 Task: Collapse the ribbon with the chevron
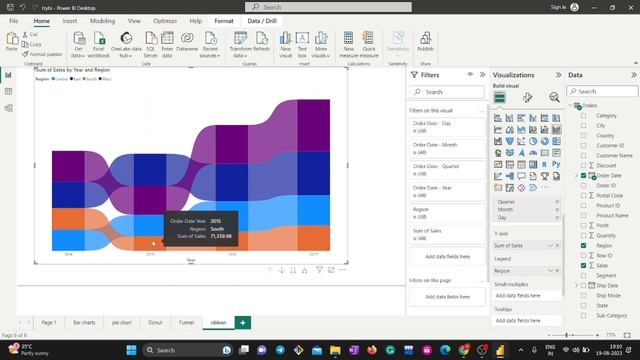point(636,63)
